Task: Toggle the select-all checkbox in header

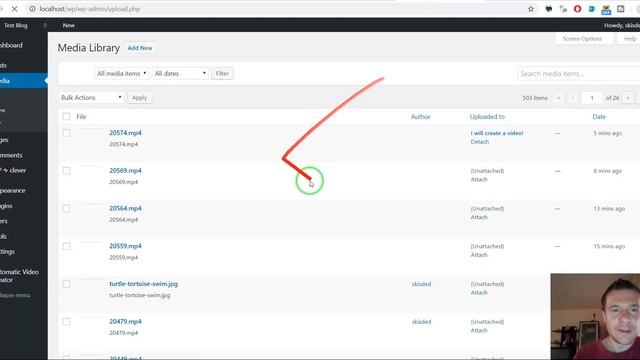Action: point(66,116)
